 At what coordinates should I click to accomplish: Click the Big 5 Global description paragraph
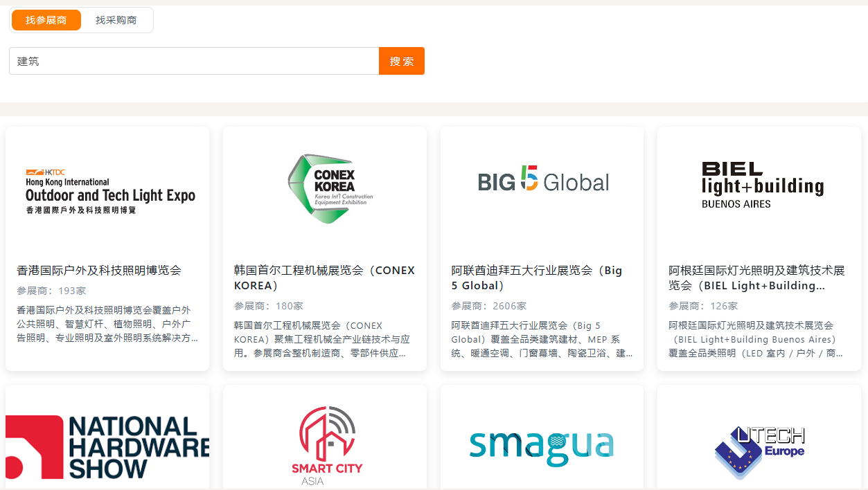tap(542, 339)
